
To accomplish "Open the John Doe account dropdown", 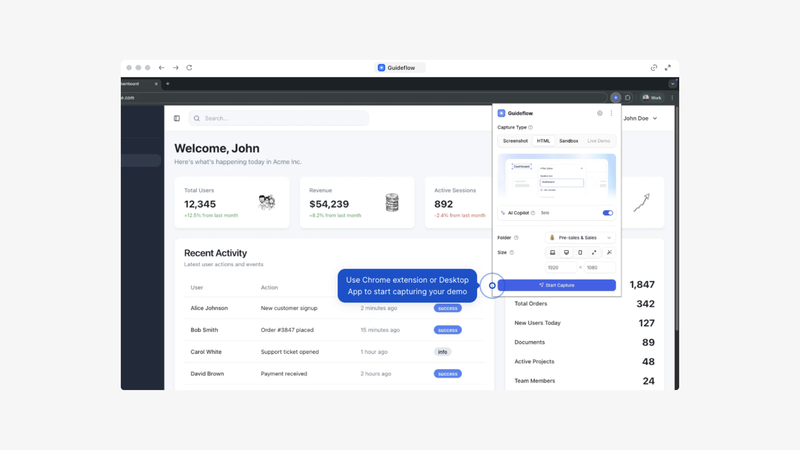I will point(640,118).
